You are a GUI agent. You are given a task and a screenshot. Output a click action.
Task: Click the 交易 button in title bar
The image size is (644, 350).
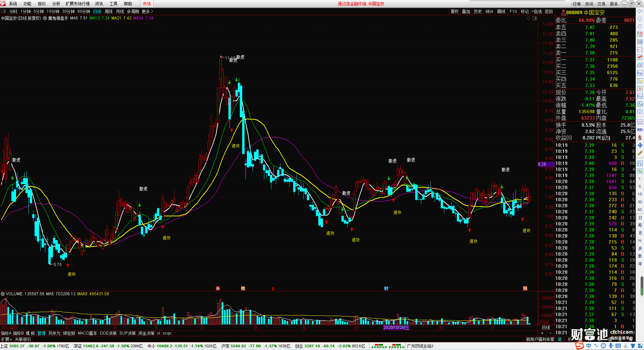coord(602,4)
